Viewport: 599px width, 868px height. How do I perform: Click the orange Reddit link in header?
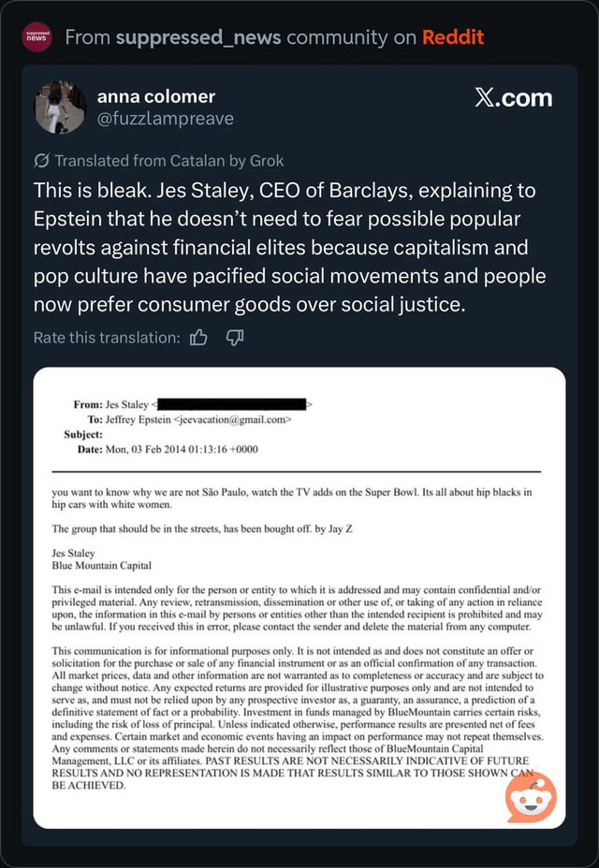pos(453,37)
